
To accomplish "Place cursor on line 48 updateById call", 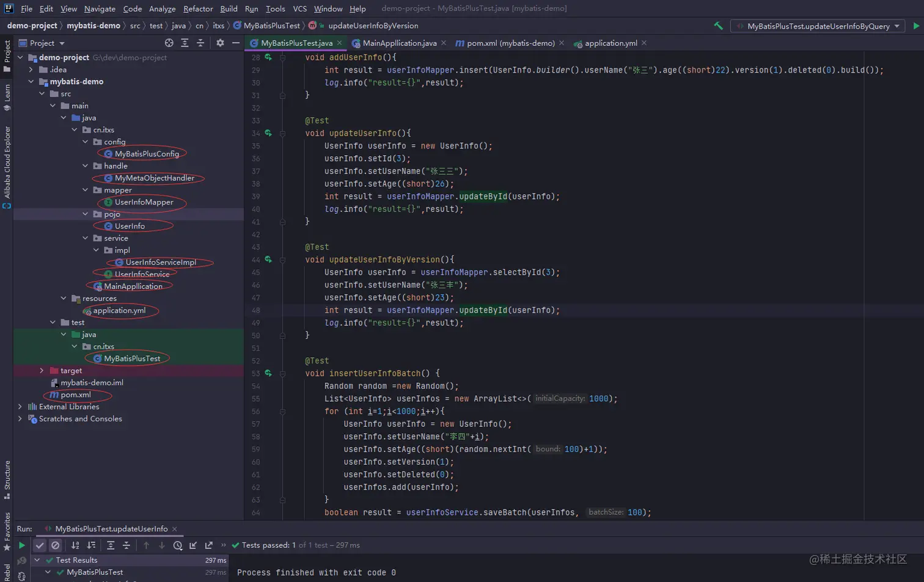I will click(483, 310).
